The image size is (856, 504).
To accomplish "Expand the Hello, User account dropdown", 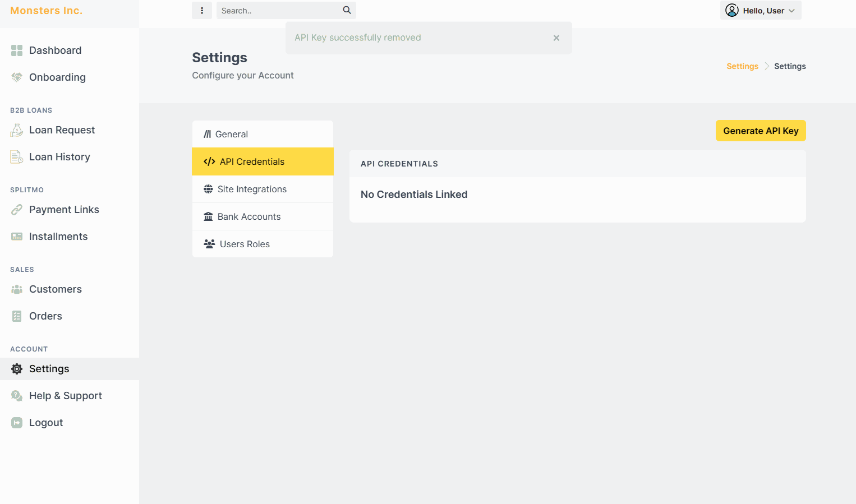I will [x=761, y=10].
